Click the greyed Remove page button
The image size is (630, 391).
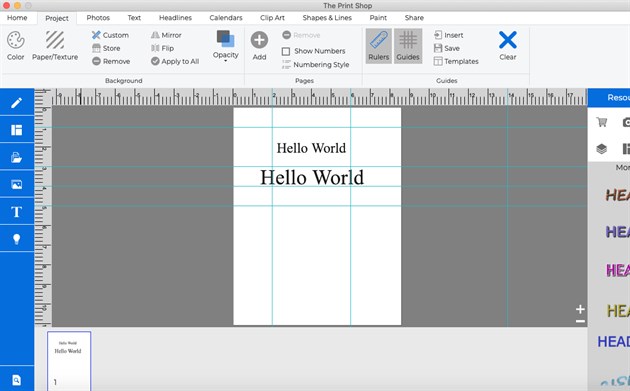tap(301, 35)
